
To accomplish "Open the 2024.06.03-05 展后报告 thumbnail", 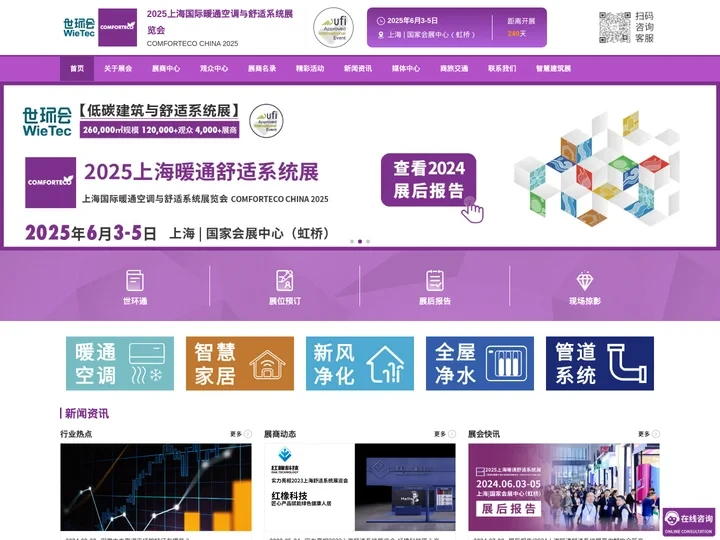I will coord(564,487).
